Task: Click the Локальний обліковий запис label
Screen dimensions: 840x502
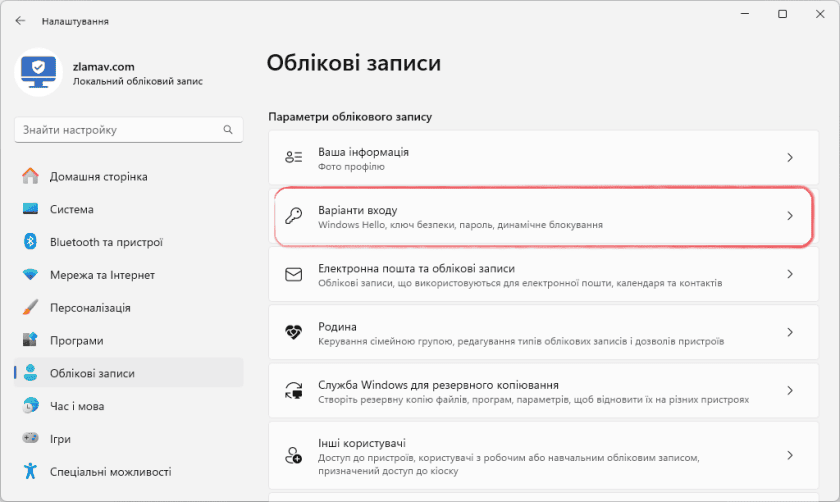Action: click(x=138, y=81)
